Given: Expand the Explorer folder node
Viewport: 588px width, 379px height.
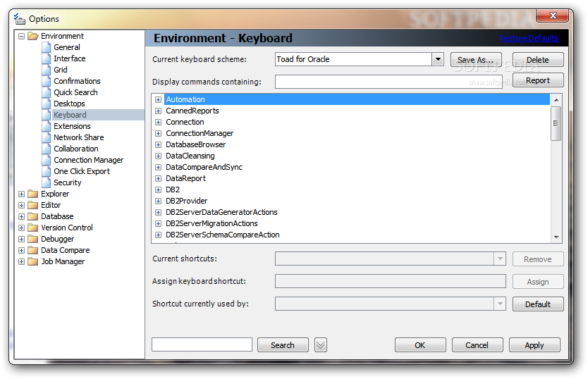Looking at the screenshot, I should click(x=21, y=194).
